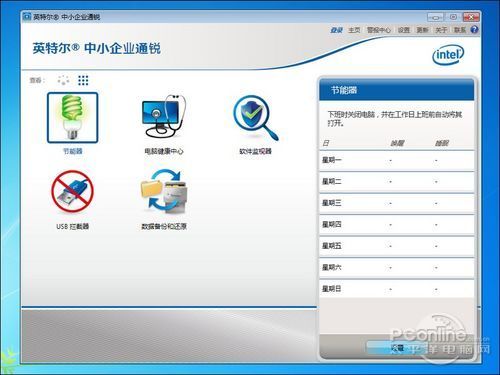Click the 节能器 panel title header
The height and width of the screenshot is (375, 500).
pyautogui.click(x=397, y=90)
